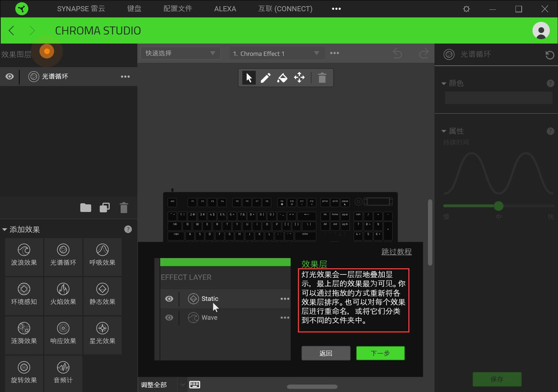558x392 pixels.
Task: Reset the 光谱循环 effect settings
Action: coord(550,55)
